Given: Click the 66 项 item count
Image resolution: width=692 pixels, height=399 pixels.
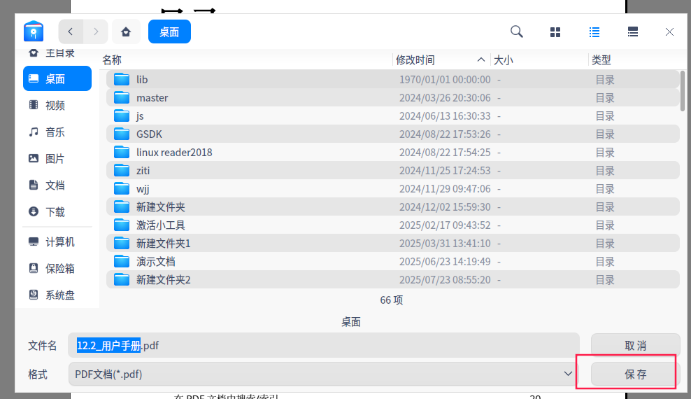Looking at the screenshot, I should 391,300.
